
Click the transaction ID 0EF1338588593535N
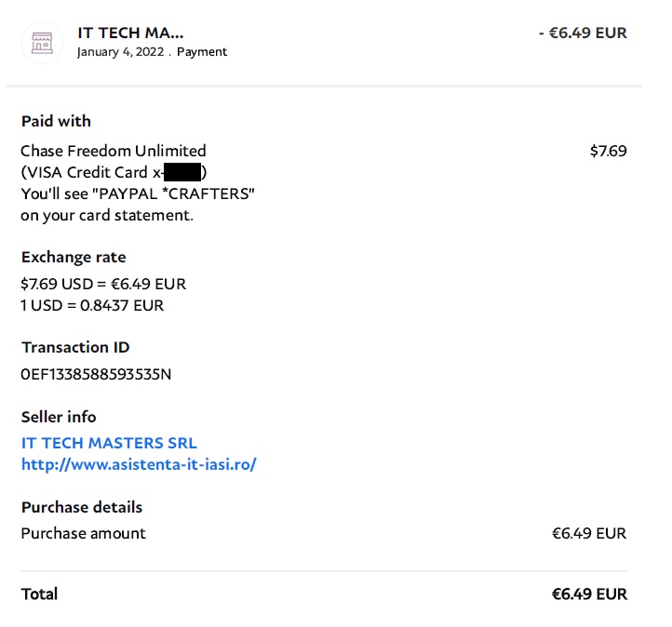(x=96, y=375)
